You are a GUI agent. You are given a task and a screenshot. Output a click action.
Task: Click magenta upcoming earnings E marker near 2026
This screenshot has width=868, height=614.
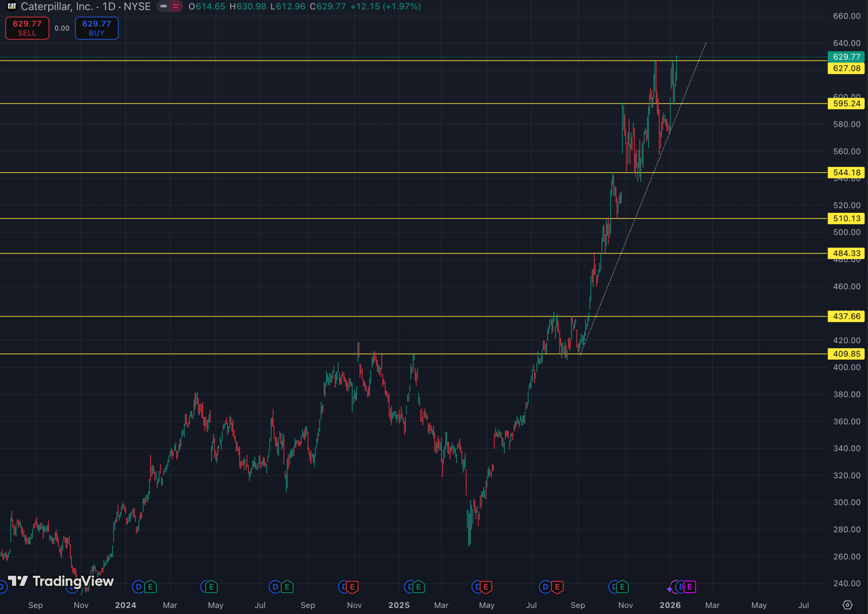690,587
